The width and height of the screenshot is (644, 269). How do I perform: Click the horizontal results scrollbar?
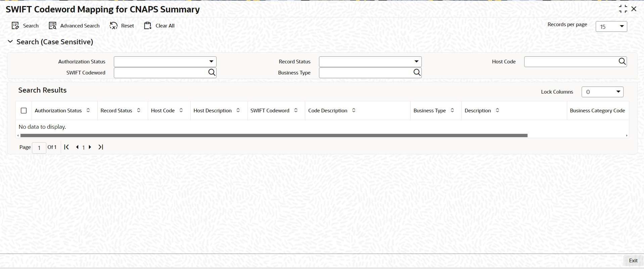274,136
